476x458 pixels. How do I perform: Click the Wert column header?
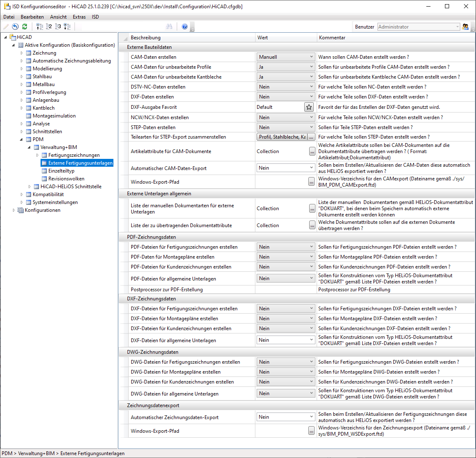pos(286,38)
